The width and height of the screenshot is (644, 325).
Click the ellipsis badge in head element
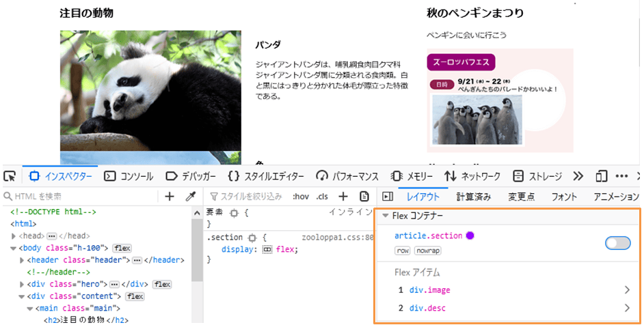[52, 236]
